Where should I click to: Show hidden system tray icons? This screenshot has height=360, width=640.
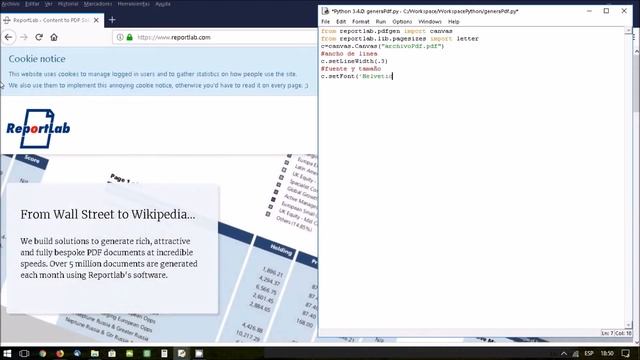pos(564,353)
